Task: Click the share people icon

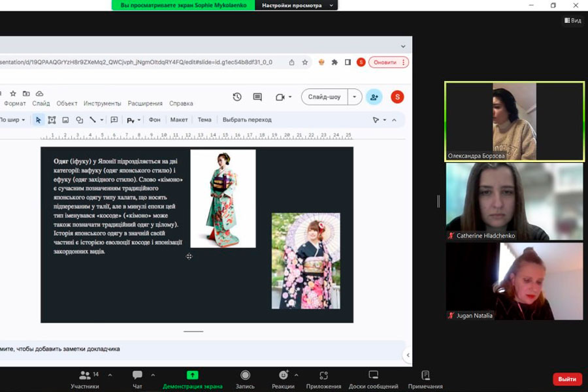Action: point(374,97)
